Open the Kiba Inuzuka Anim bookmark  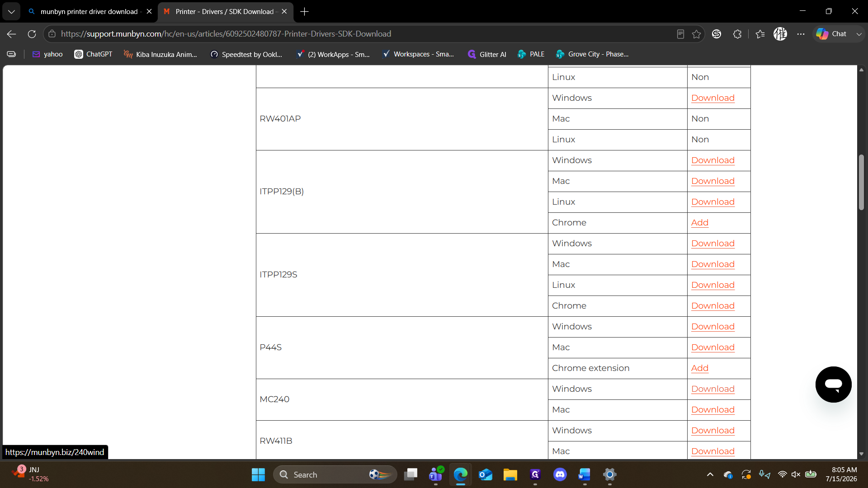click(x=160, y=54)
